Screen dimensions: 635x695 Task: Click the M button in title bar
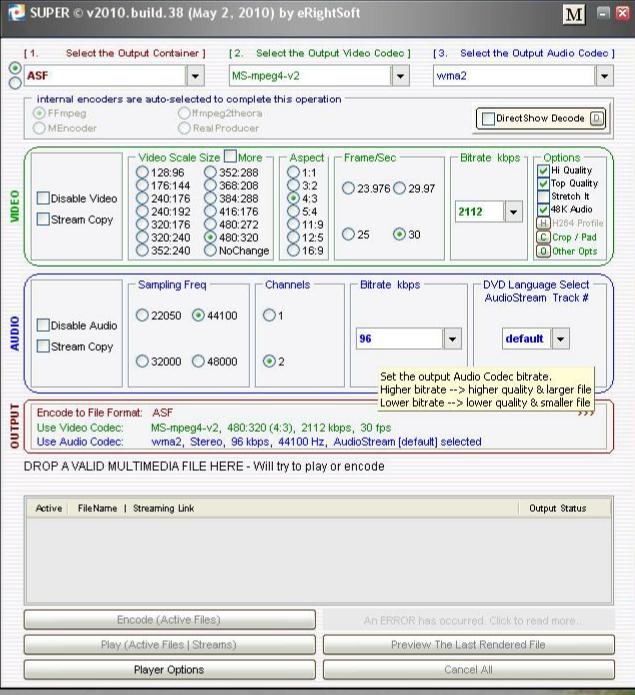(574, 15)
